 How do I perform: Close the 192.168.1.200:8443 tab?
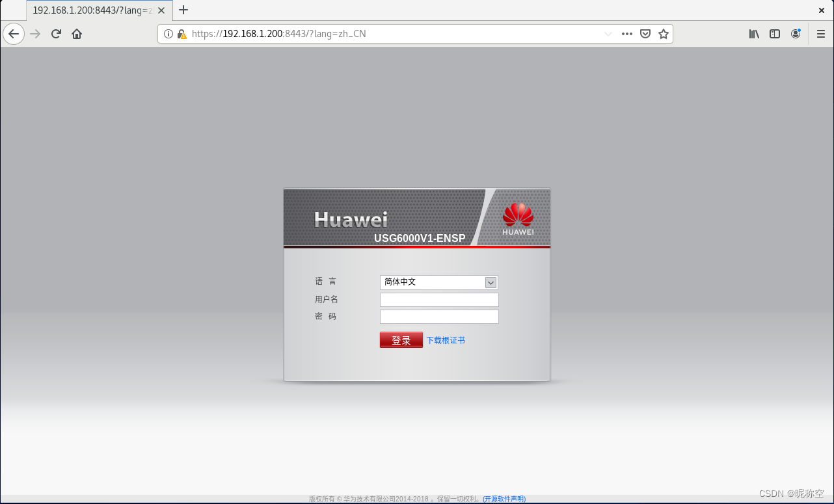pyautogui.click(x=161, y=10)
